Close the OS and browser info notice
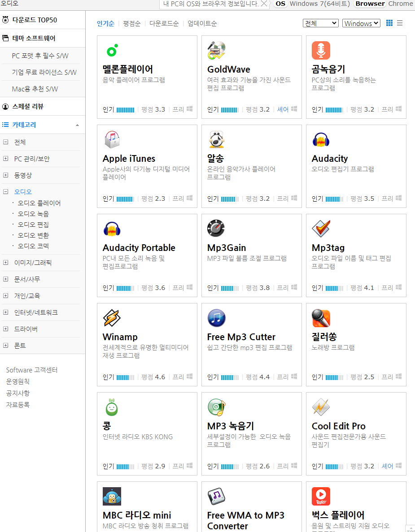Screen dimensions: 415x532 (264, 4)
